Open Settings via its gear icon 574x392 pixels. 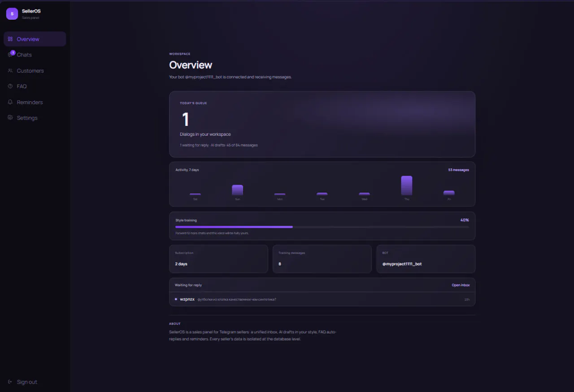point(10,118)
